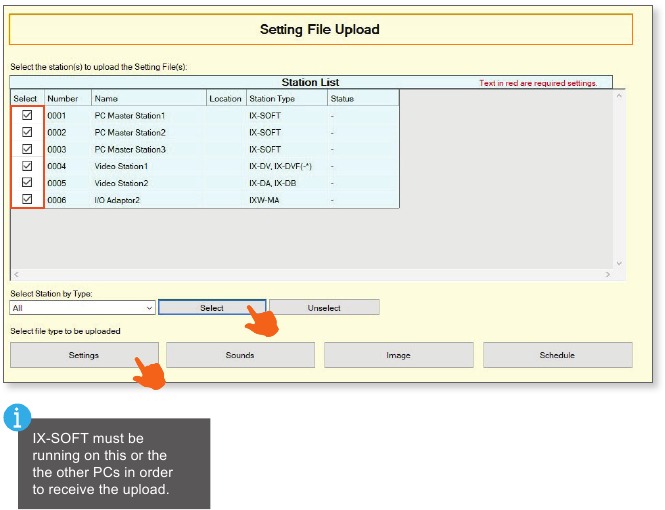
Task: Click the Name column header
Action: coord(148,99)
